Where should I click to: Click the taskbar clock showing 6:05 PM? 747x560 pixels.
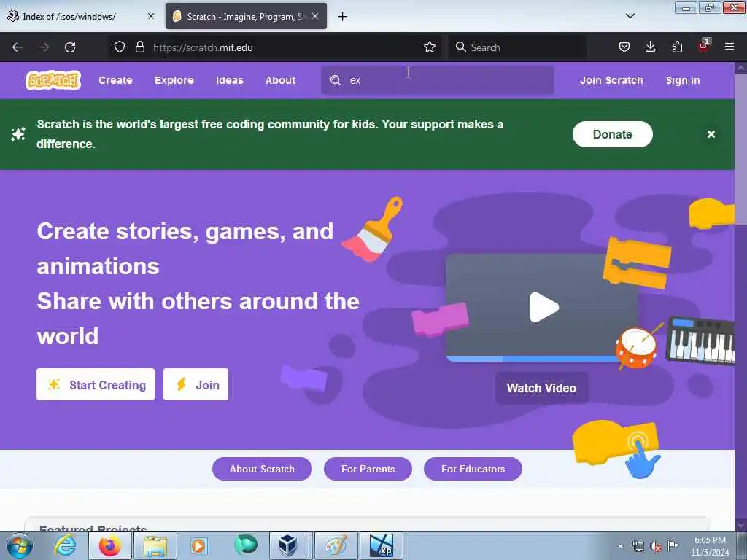click(x=710, y=546)
